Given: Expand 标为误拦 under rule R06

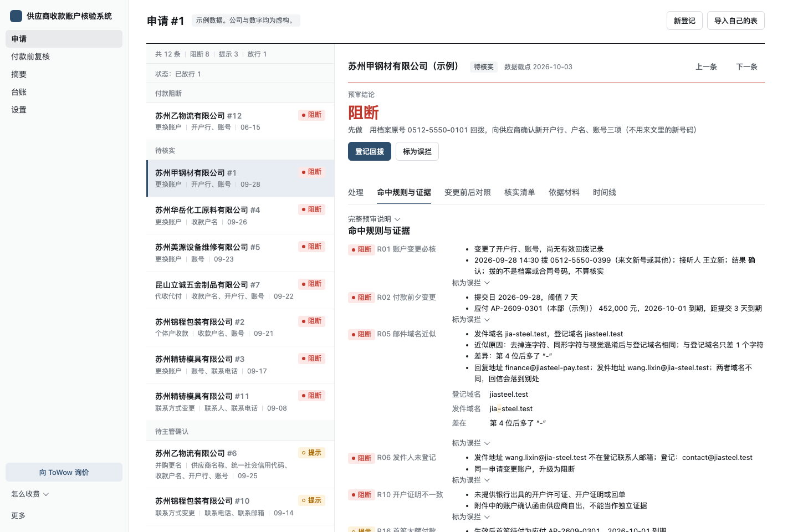Looking at the screenshot, I should pyautogui.click(x=471, y=480).
